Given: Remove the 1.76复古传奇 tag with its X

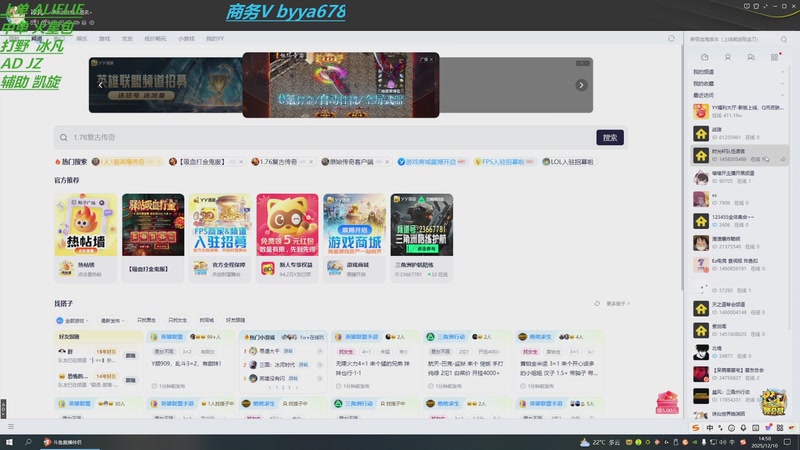Looking at the screenshot, I should pos(311,162).
